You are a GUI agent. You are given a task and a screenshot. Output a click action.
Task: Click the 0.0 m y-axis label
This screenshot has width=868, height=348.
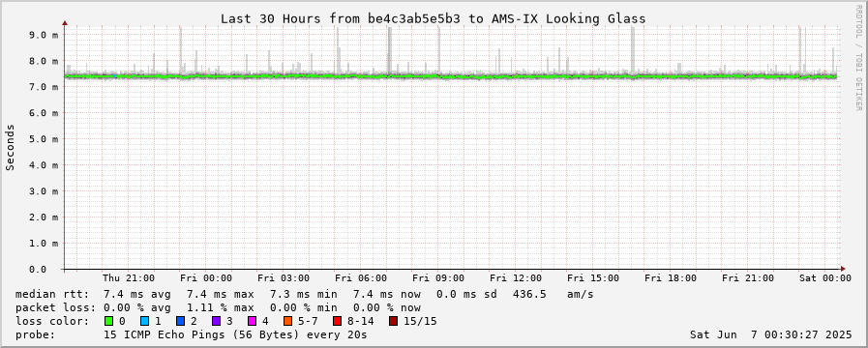point(44,270)
